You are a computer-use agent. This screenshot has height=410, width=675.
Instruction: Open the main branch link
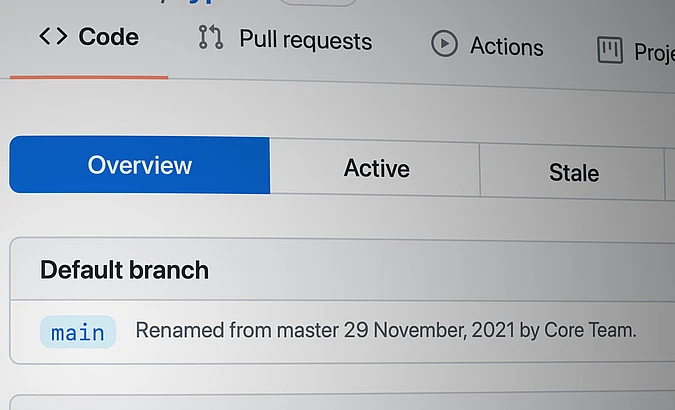pos(78,332)
